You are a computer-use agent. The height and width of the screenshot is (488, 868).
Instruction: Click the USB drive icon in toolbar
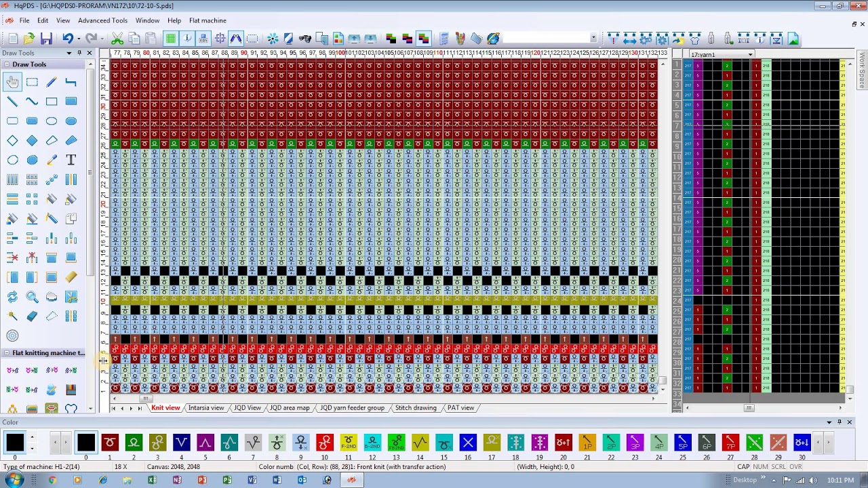tap(711, 39)
